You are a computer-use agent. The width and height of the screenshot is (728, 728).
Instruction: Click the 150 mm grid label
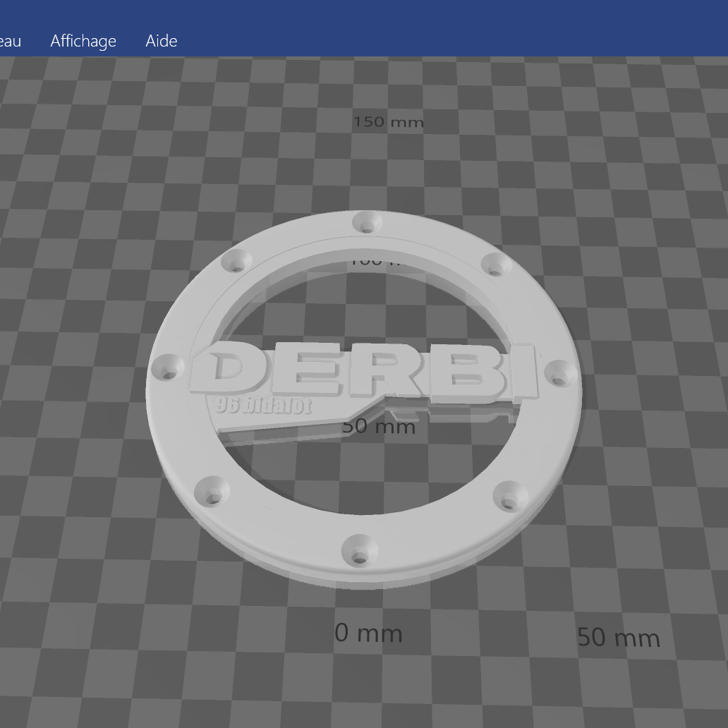tap(388, 122)
